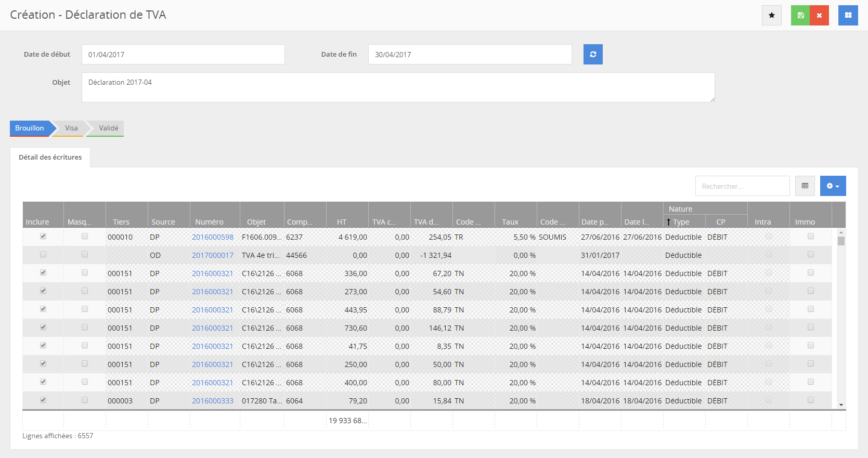Focus the Rechercher search field
This screenshot has width=868, height=458.
pyautogui.click(x=742, y=186)
